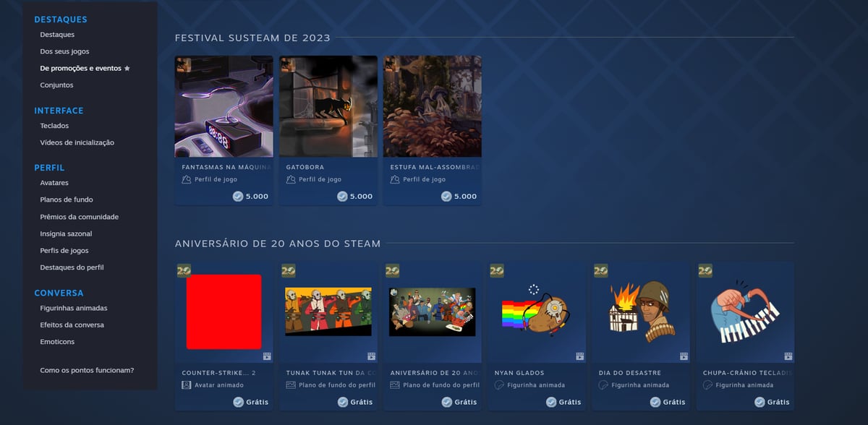Open the Estufa Mal-Assombrada artwork thumbnail
The image size is (868, 425).
tap(433, 107)
